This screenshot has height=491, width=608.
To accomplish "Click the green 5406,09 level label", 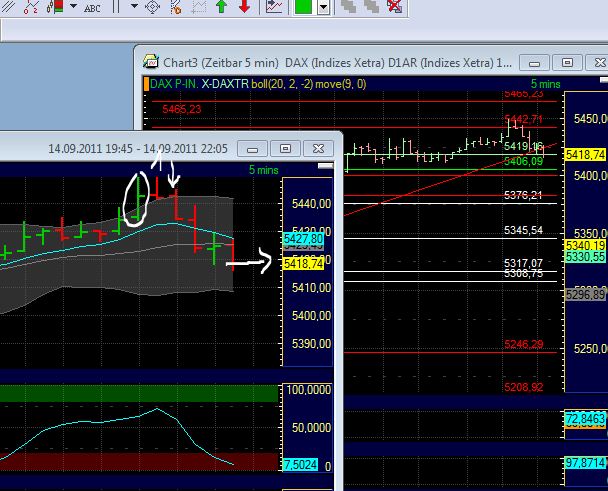I will 523,161.
